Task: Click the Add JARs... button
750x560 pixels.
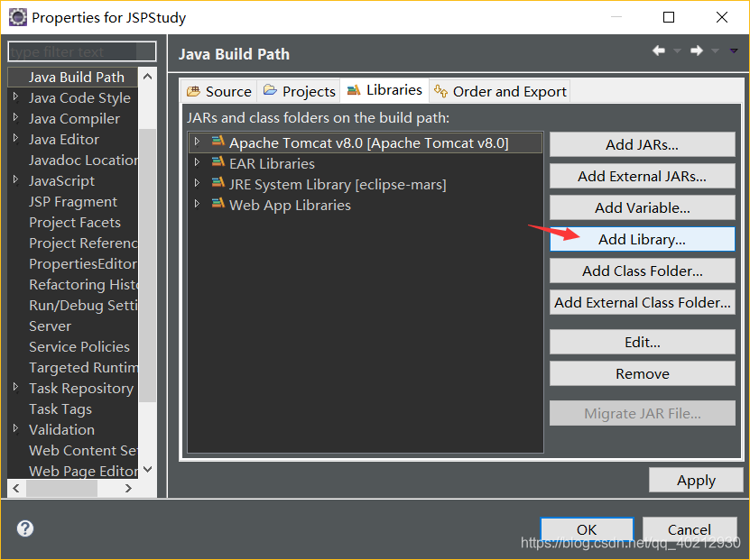Action: (642, 144)
